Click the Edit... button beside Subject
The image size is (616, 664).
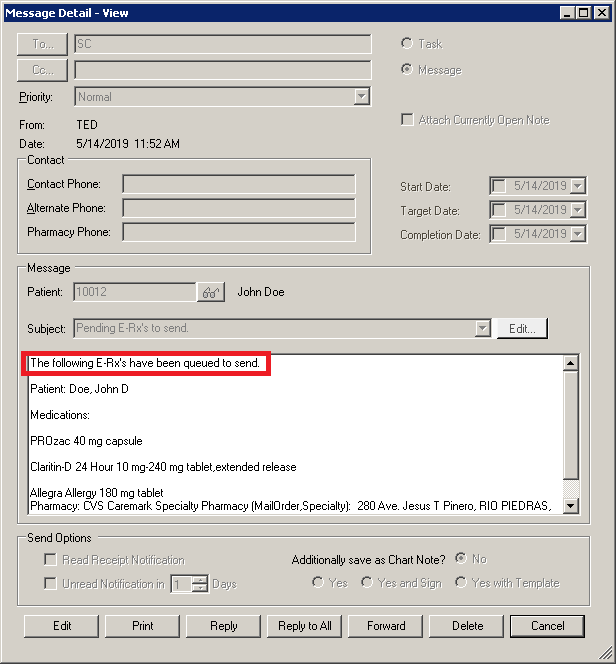[x=522, y=328]
